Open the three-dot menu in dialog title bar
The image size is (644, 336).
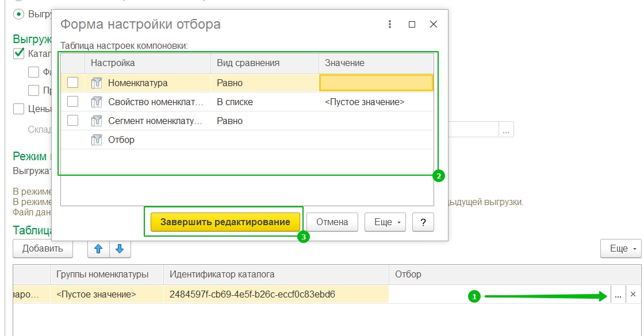coord(389,24)
